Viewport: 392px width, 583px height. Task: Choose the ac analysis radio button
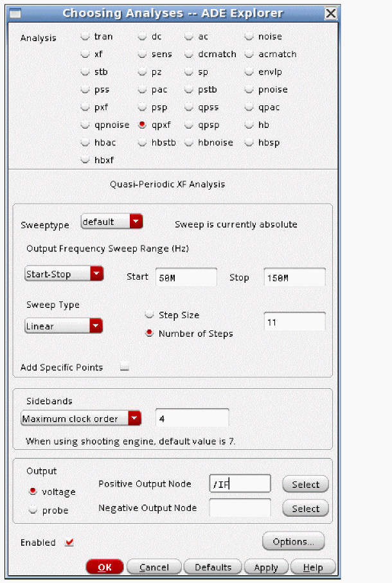tap(189, 37)
